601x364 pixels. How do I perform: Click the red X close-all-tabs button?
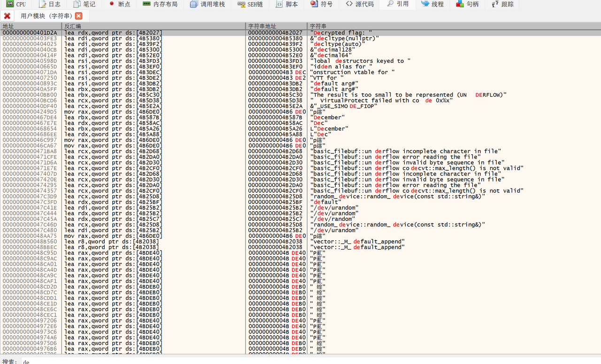pyautogui.click(x=7, y=16)
